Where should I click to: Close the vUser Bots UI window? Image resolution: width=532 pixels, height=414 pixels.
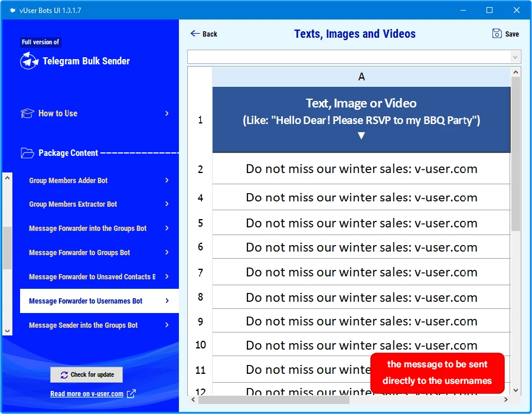pos(517,10)
